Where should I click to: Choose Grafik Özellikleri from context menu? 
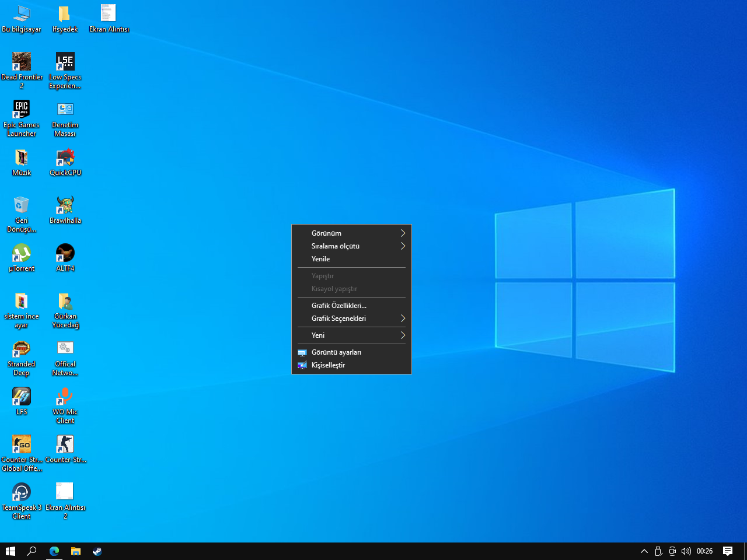[x=339, y=306]
